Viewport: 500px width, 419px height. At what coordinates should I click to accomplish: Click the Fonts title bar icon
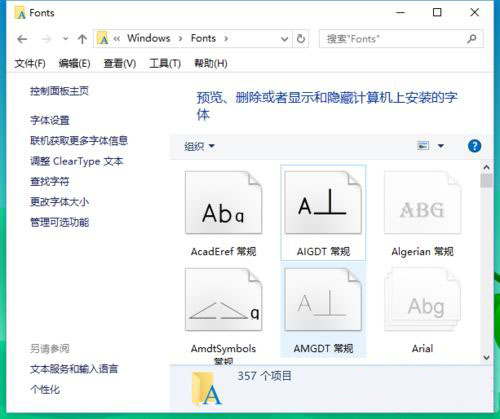click(x=20, y=13)
